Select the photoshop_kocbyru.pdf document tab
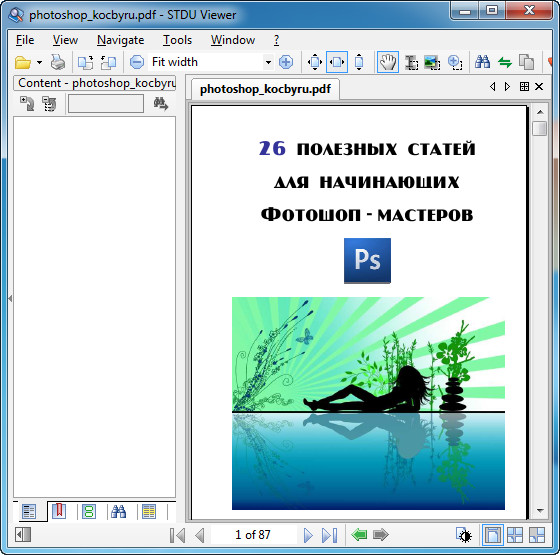This screenshot has height=555, width=560. (x=265, y=89)
